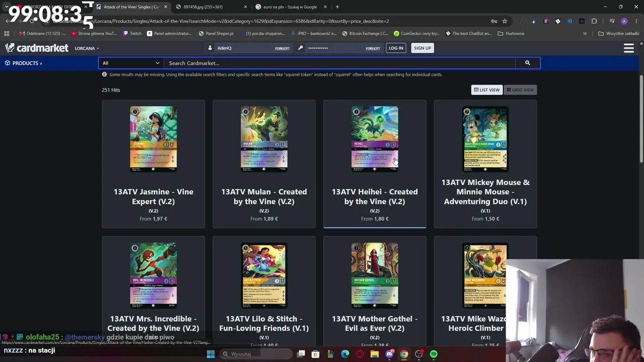Screen dimensions: 644x362
Task: Open 13ATV Heihei - Created by the Vine title
Action: click(x=375, y=197)
